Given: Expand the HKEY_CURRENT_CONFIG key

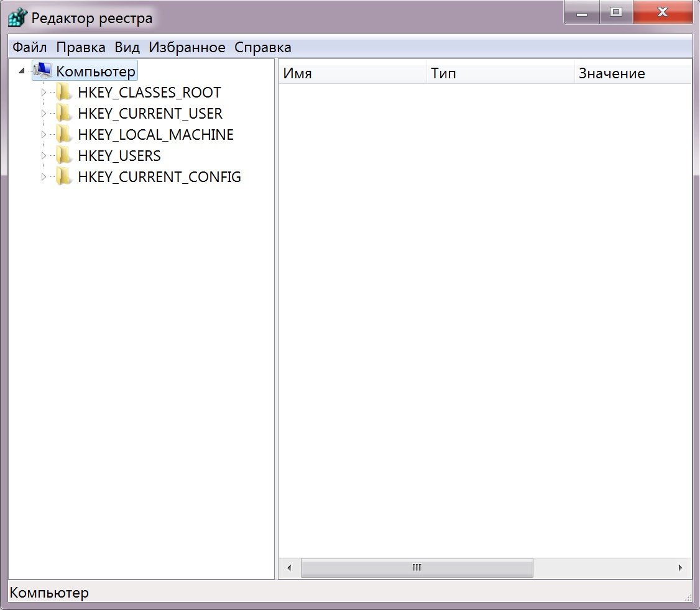Looking at the screenshot, I should pyautogui.click(x=44, y=176).
